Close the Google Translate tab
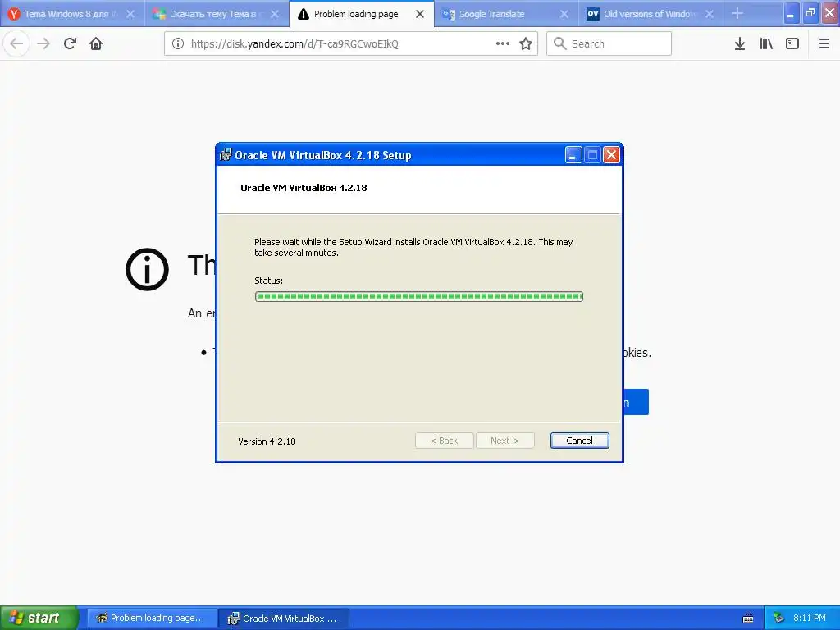The image size is (840, 630). point(564,14)
